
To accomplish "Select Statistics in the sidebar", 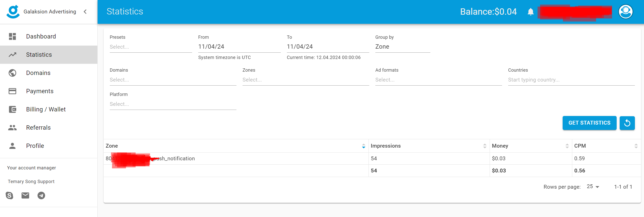I will point(49,55).
